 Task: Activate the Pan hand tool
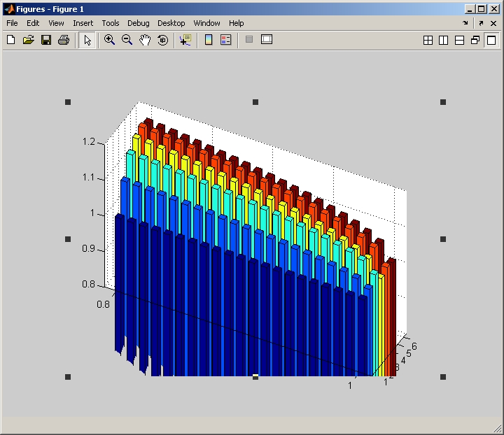145,40
